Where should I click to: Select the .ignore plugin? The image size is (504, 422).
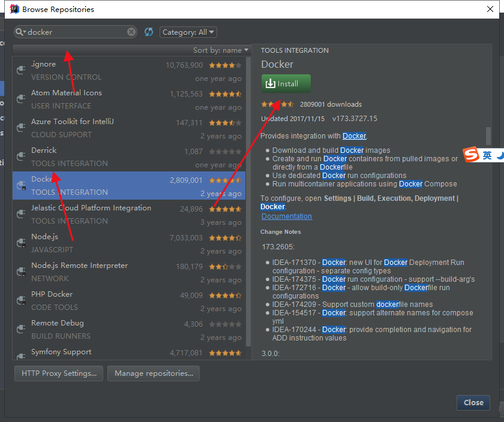(x=129, y=71)
